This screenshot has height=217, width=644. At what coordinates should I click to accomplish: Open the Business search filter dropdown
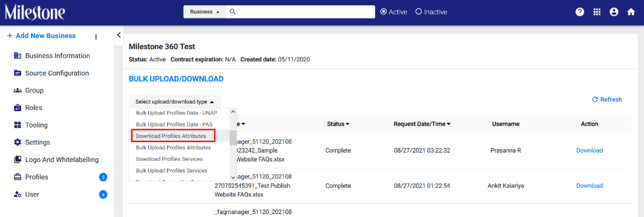coord(205,12)
